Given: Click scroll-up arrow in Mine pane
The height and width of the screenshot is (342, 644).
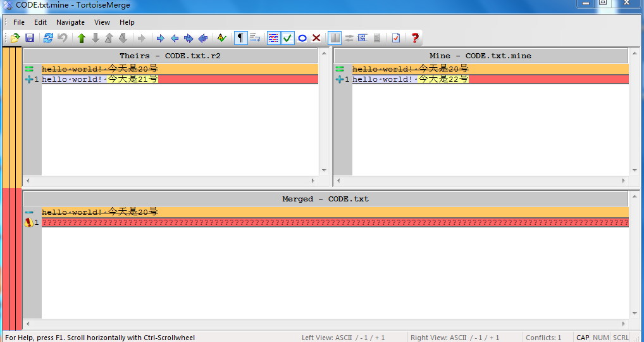Looking at the screenshot, I should 634,53.
